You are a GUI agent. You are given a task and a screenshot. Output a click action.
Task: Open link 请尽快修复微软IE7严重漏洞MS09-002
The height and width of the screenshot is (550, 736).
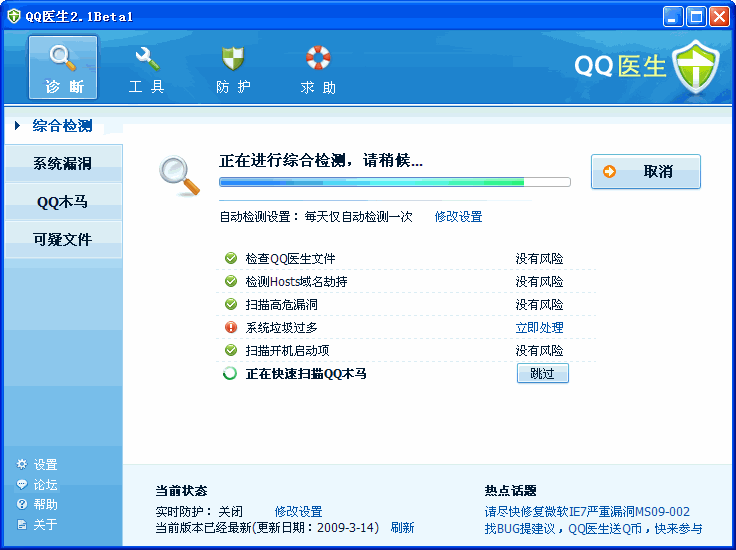point(587,511)
